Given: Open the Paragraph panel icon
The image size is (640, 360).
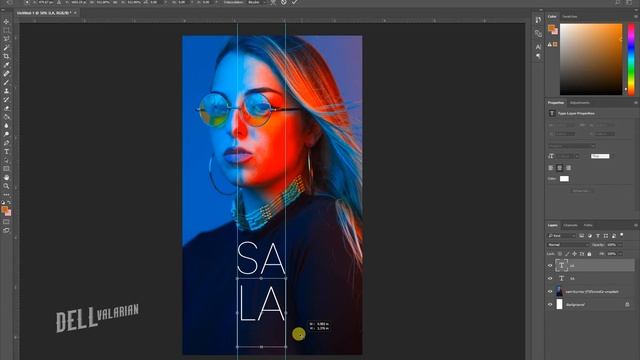Looking at the screenshot, I should click(x=538, y=56).
